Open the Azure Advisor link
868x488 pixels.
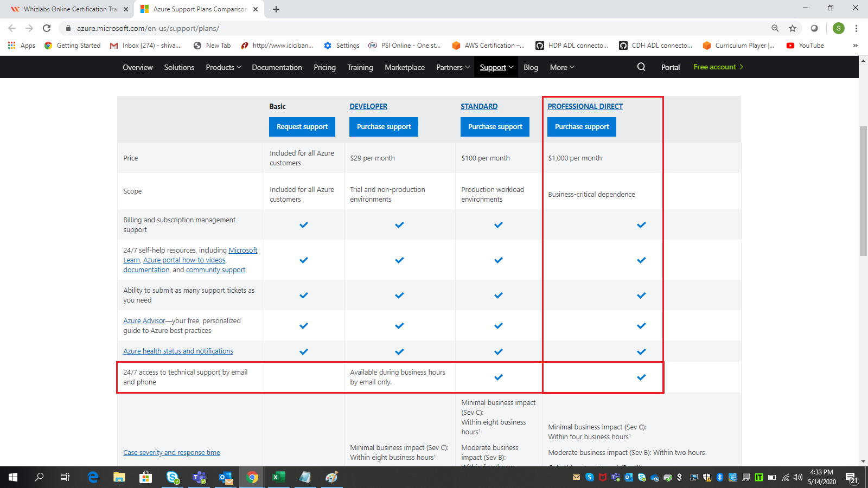point(144,321)
